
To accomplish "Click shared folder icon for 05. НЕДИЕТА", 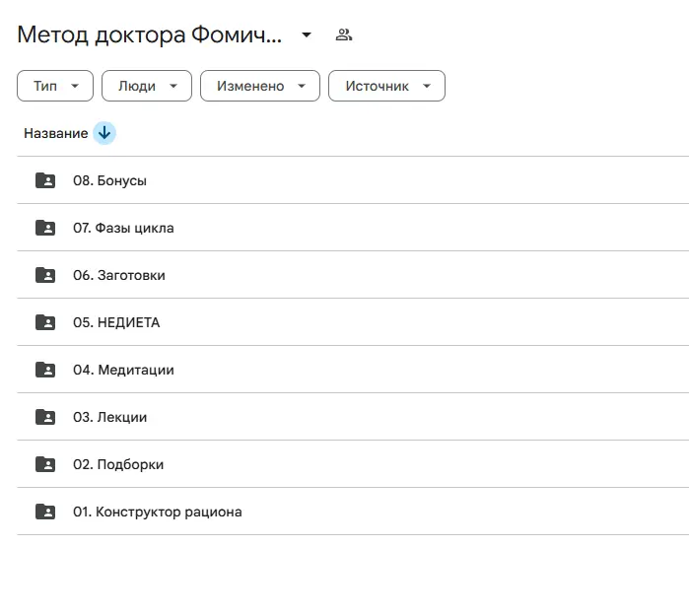I will 45,322.
